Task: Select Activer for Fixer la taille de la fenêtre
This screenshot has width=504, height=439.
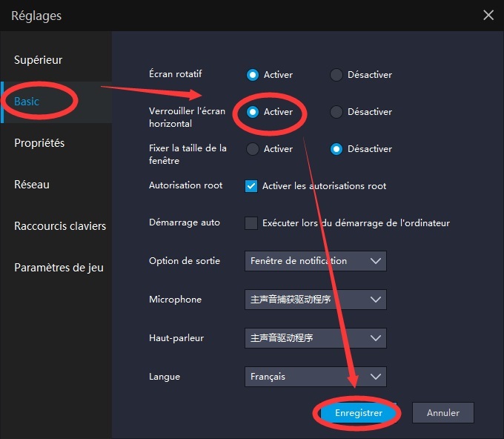Action: [253, 149]
